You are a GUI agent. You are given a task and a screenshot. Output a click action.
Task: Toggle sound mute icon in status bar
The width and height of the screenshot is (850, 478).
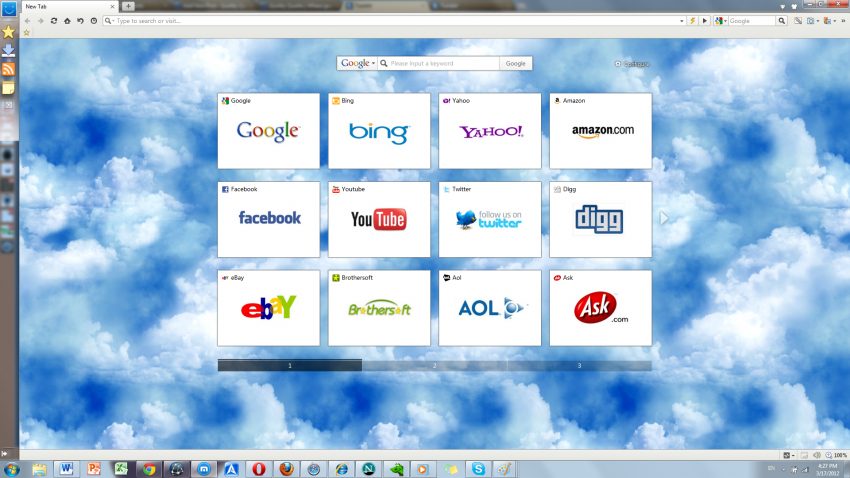[x=817, y=455]
